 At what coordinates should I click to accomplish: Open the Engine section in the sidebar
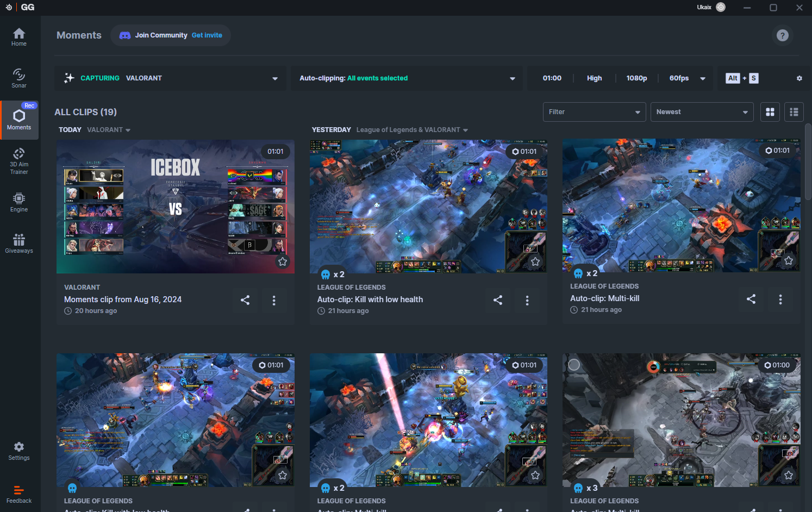coord(19,202)
